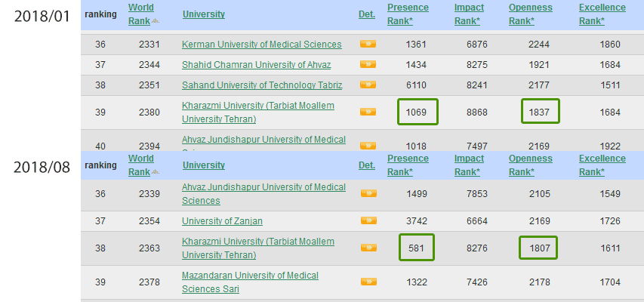Image resolution: width=644 pixels, height=302 pixels.
Task: Open details icon for Kerman University of Medical Sciences
Action: [368, 44]
